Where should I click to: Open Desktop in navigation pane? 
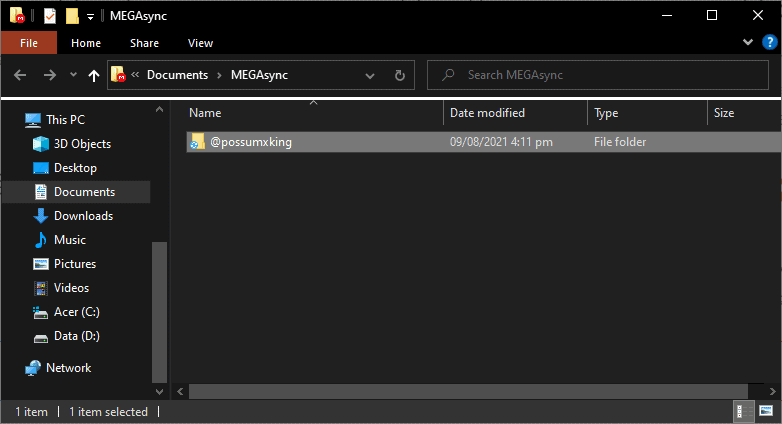tap(75, 168)
